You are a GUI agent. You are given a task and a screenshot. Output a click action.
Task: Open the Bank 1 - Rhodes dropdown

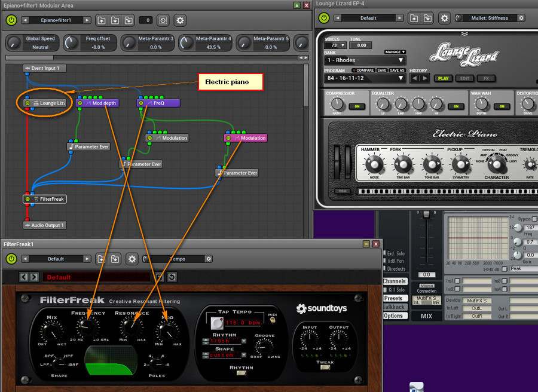pyautogui.click(x=365, y=60)
